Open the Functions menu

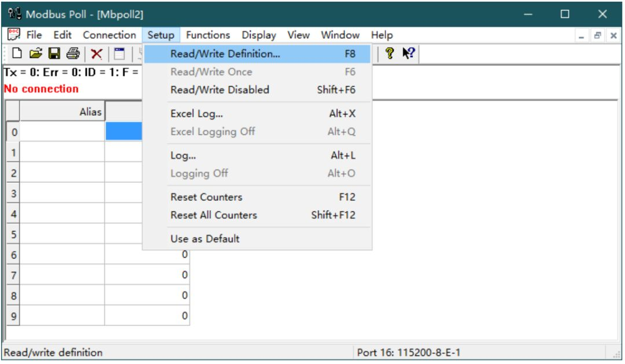point(208,35)
